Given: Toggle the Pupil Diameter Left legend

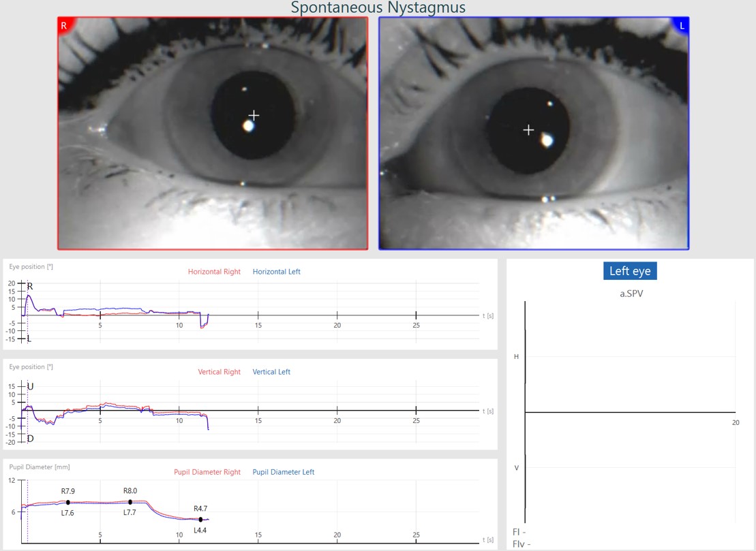Looking at the screenshot, I should click(x=283, y=472).
